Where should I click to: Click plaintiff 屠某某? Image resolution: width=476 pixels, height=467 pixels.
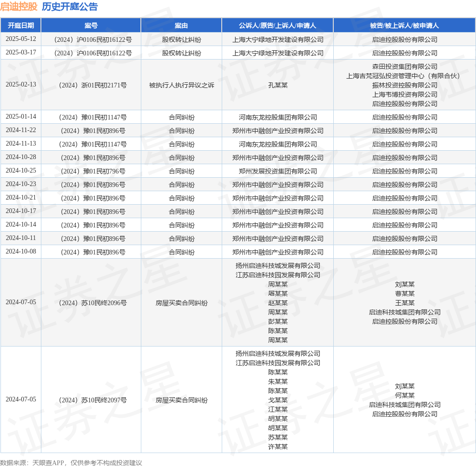pyautogui.click(x=278, y=294)
